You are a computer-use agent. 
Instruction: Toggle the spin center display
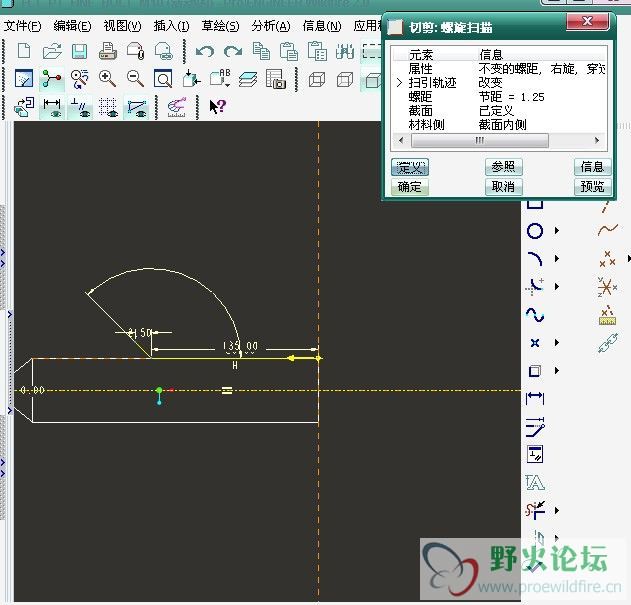(x=52, y=78)
